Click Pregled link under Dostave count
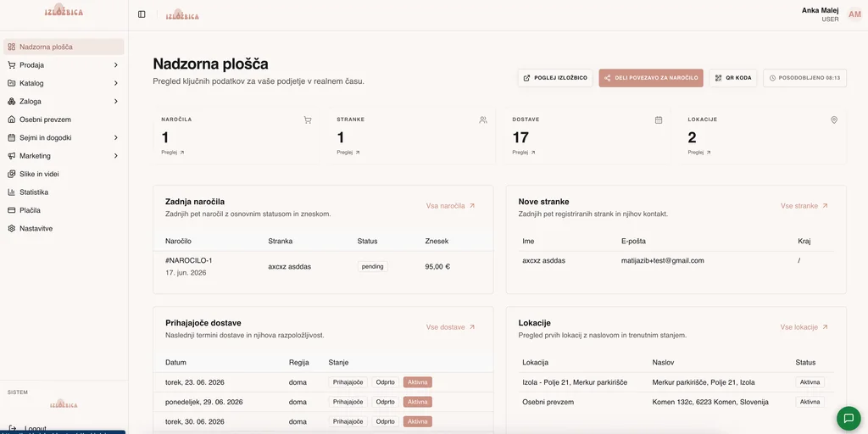 click(524, 153)
